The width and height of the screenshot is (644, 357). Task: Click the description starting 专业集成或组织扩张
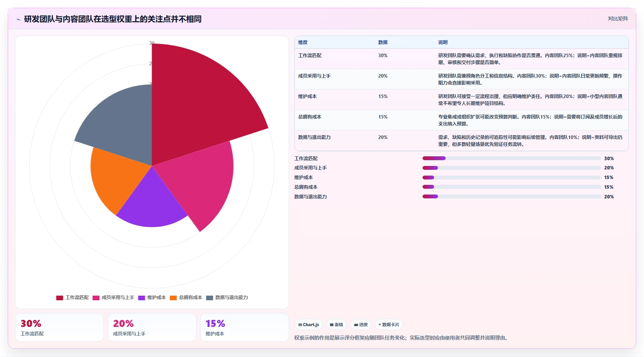point(531,120)
